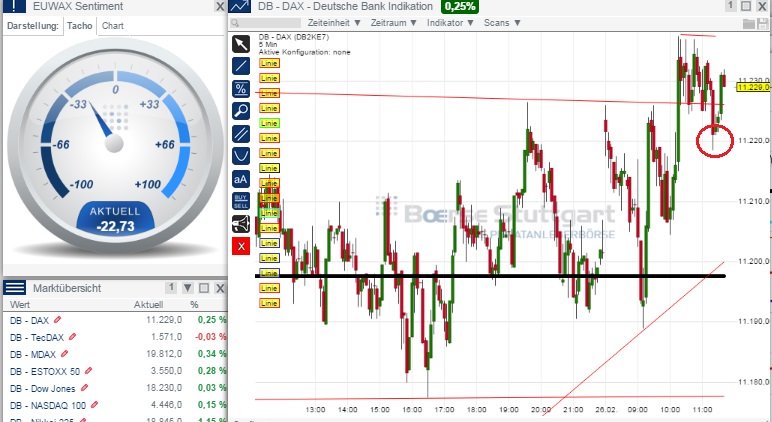The image size is (772, 422).
Task: Open the Zeiteinheit dropdown
Action: coord(334,23)
